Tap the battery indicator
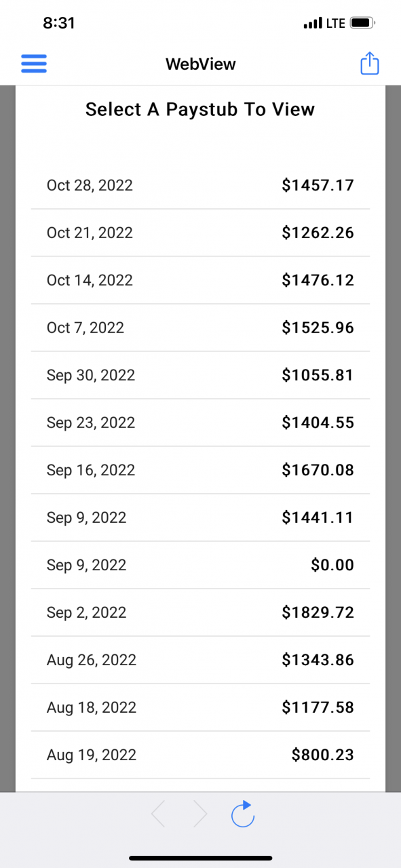The height and width of the screenshot is (868, 401). click(362, 23)
